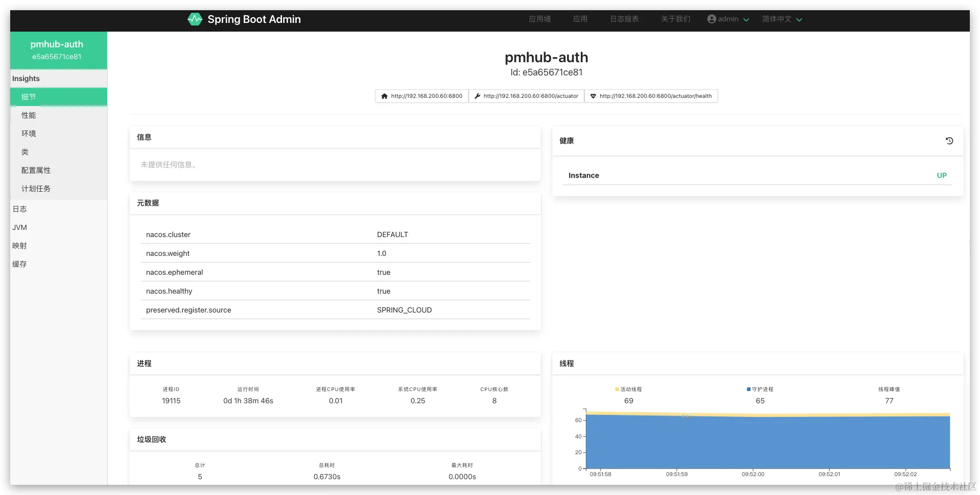Open the 关于我们 menu item

click(676, 19)
